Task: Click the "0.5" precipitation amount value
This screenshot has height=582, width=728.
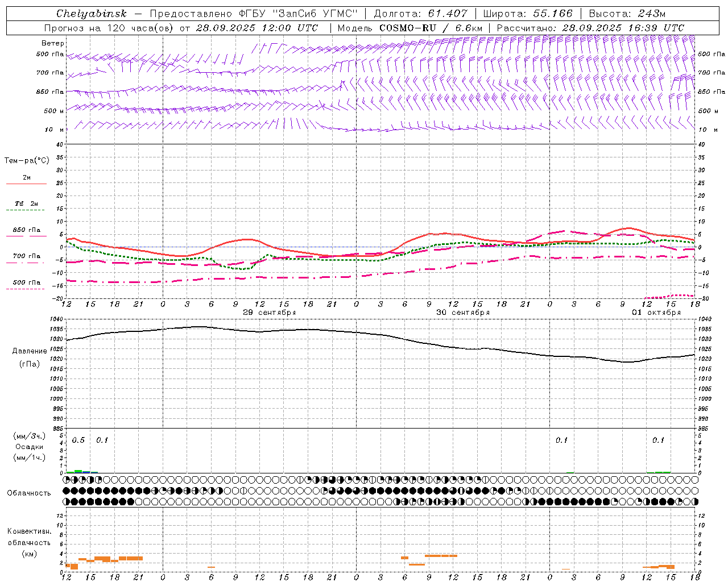Action: click(78, 440)
